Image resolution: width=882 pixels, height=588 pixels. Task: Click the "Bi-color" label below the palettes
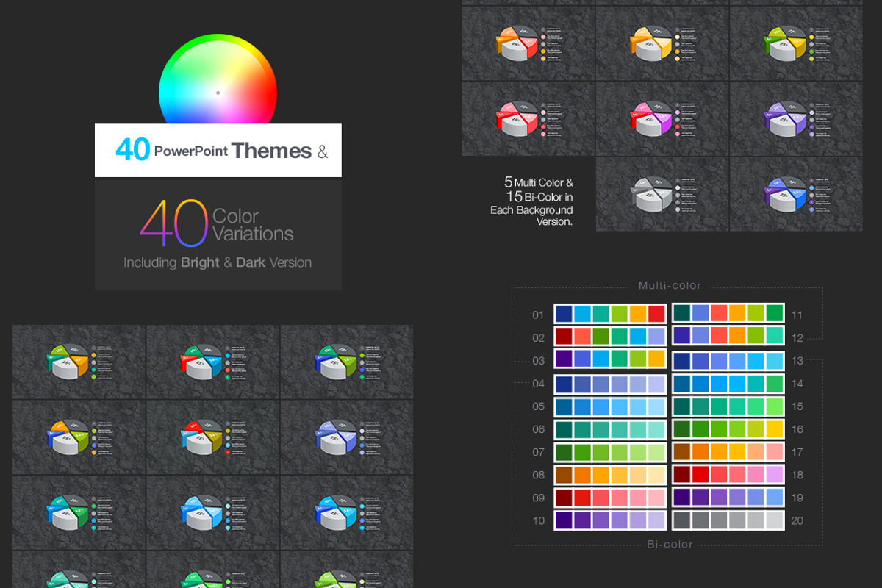click(x=670, y=545)
